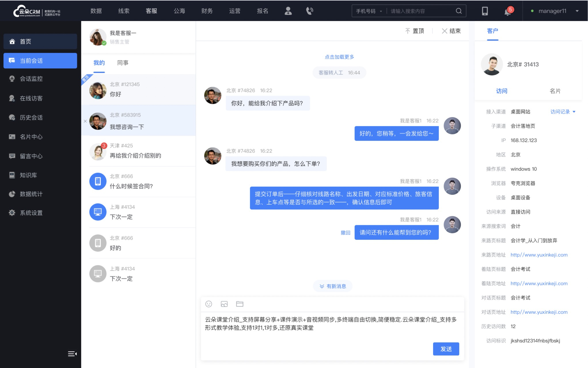Viewport: 588px width, 368px height.
Task: Click the image upload icon in toolbar
Action: click(224, 304)
